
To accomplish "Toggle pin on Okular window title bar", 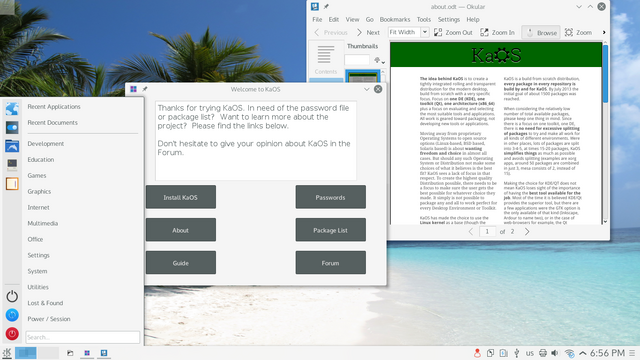I will click(x=326, y=7).
